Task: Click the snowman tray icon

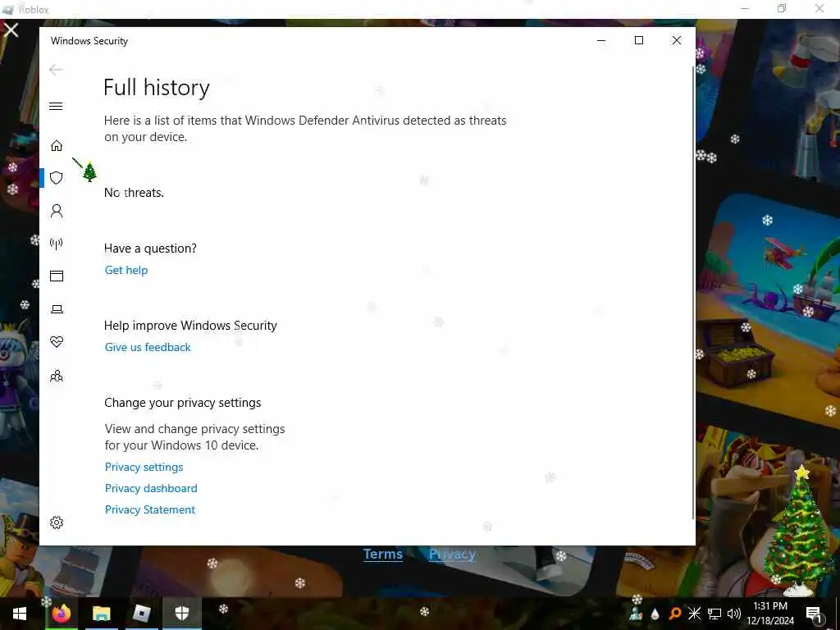Action: tap(636, 614)
